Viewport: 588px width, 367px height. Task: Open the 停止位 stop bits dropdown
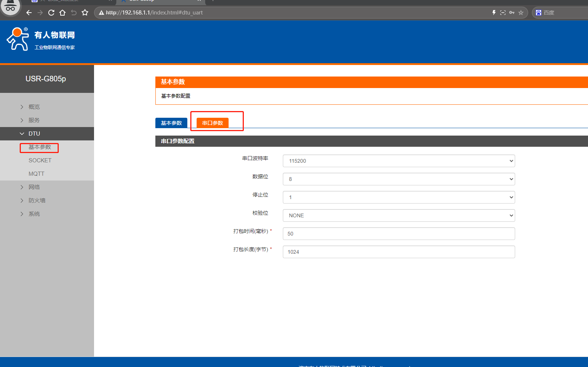[398, 197]
